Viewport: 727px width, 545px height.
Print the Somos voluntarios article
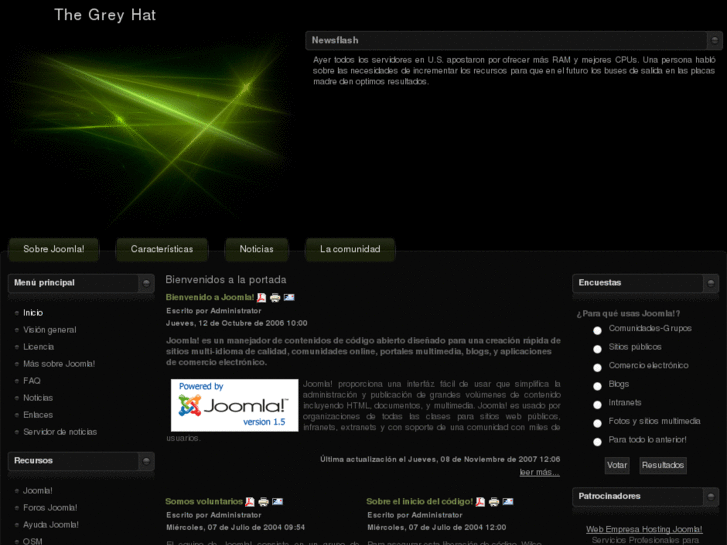click(263, 501)
